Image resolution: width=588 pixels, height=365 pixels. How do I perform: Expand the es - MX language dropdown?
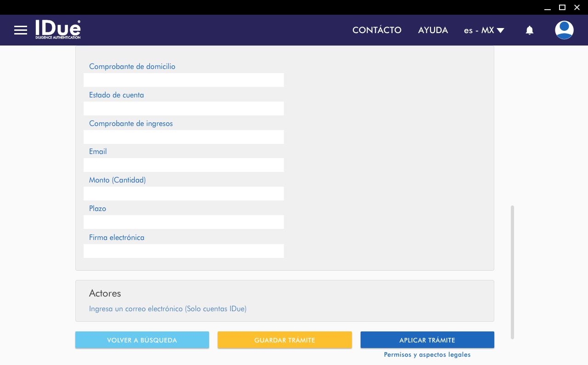[x=484, y=30]
